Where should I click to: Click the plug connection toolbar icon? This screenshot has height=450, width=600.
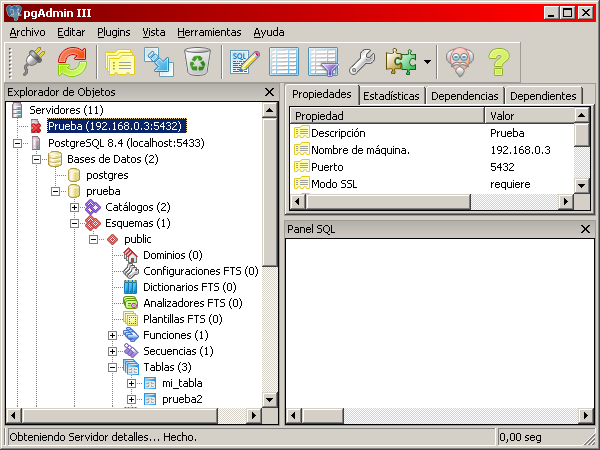tap(34, 61)
